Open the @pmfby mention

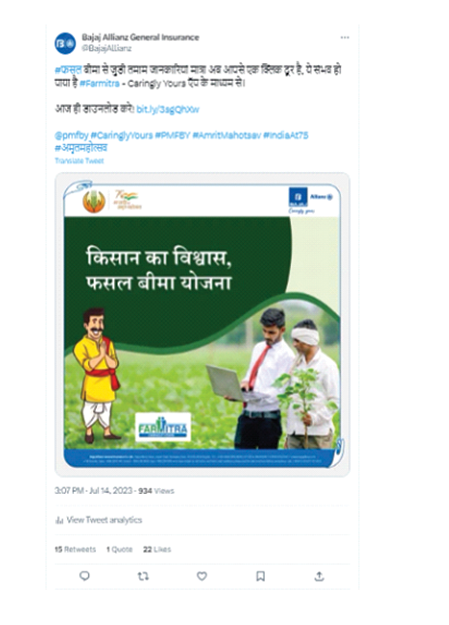pos(71,136)
